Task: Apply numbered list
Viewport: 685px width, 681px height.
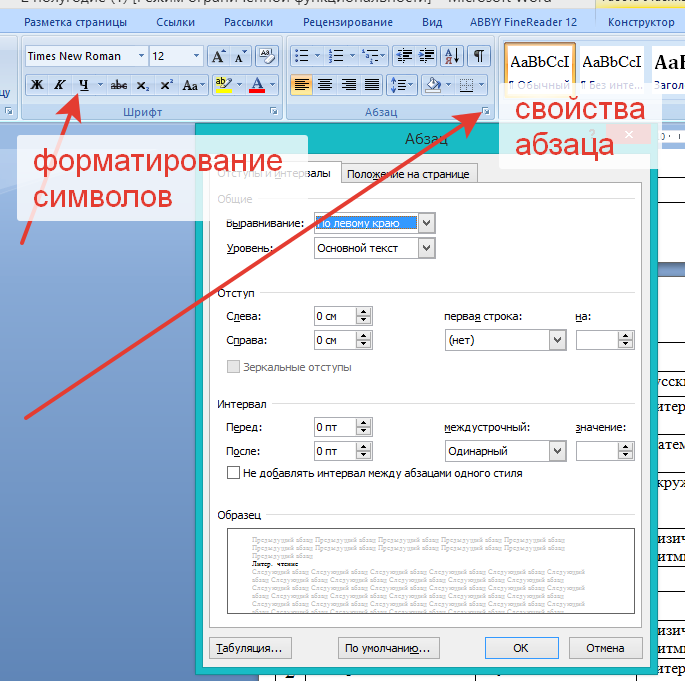Action: [336, 56]
